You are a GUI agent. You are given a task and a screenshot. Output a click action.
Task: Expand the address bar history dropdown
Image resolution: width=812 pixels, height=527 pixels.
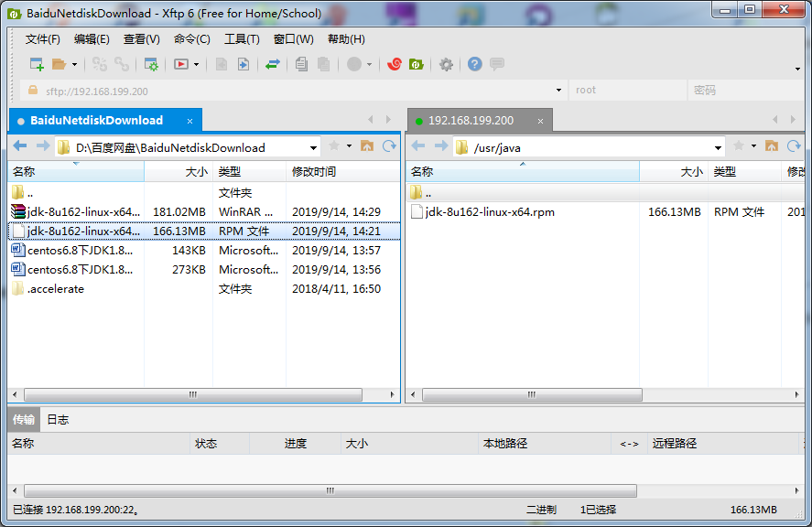[558, 91]
